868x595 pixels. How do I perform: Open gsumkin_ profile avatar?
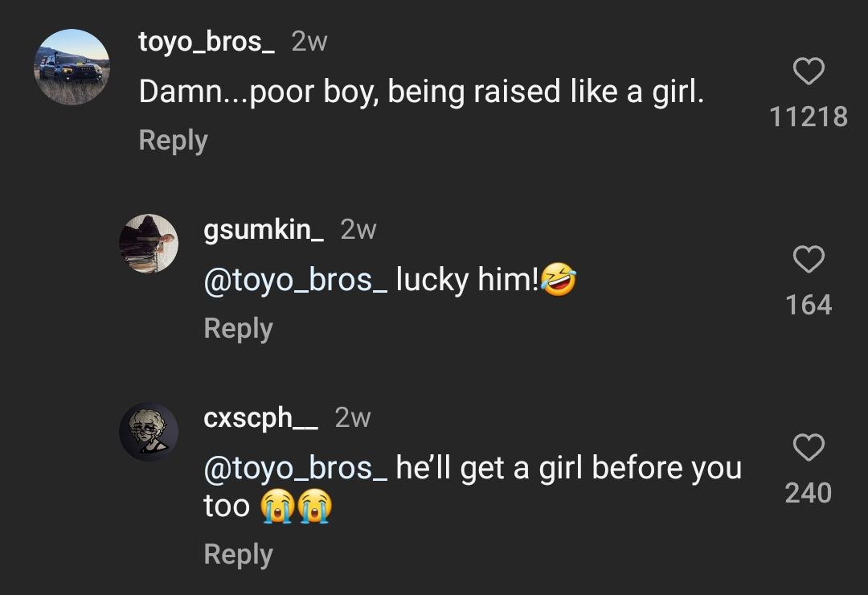point(149,244)
